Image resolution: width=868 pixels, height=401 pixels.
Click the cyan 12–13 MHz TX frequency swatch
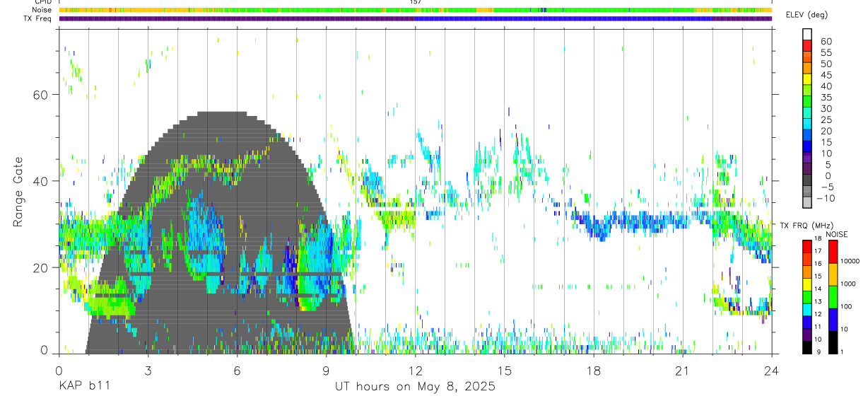(x=807, y=308)
